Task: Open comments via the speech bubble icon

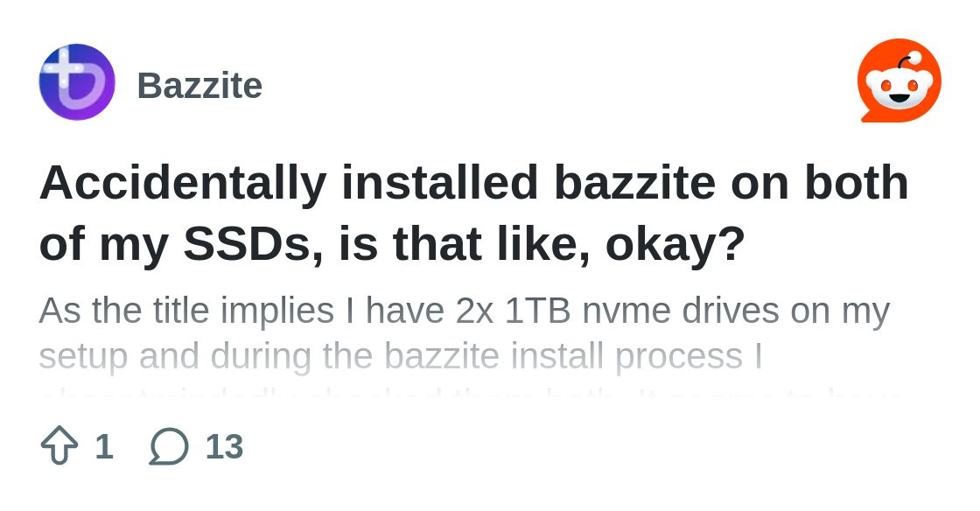Action: pyautogui.click(x=169, y=446)
